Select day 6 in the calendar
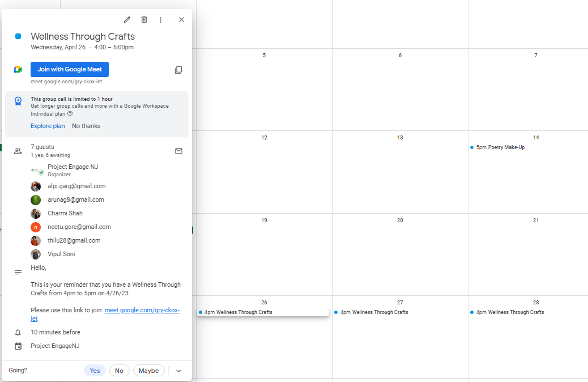The width and height of the screenshot is (588, 382). click(x=400, y=55)
